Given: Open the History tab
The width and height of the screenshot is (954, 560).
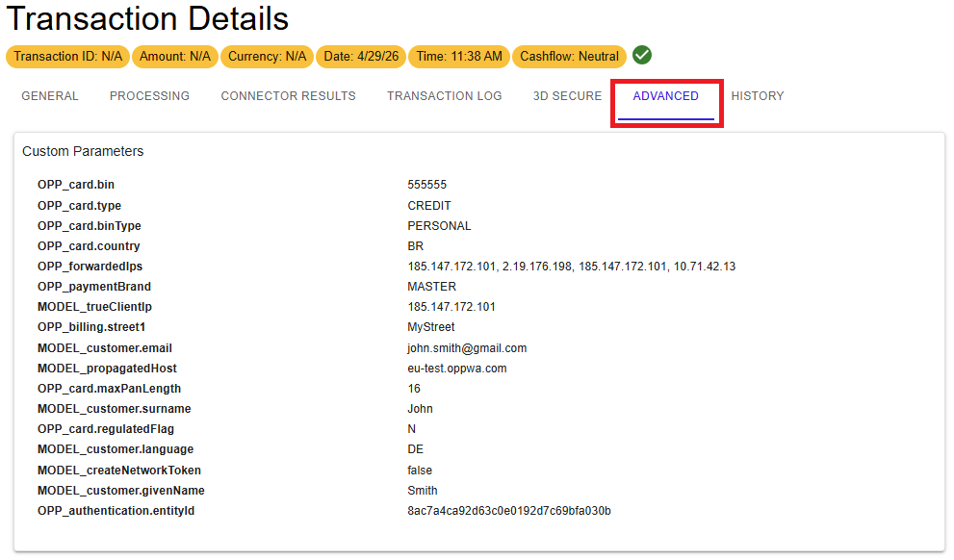Looking at the screenshot, I should click(758, 96).
